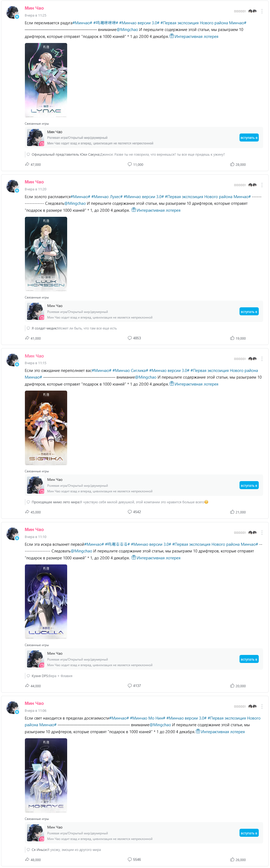Click share icon on the Lynae post
The width and height of the screenshot is (270, 868).
(x=27, y=164)
